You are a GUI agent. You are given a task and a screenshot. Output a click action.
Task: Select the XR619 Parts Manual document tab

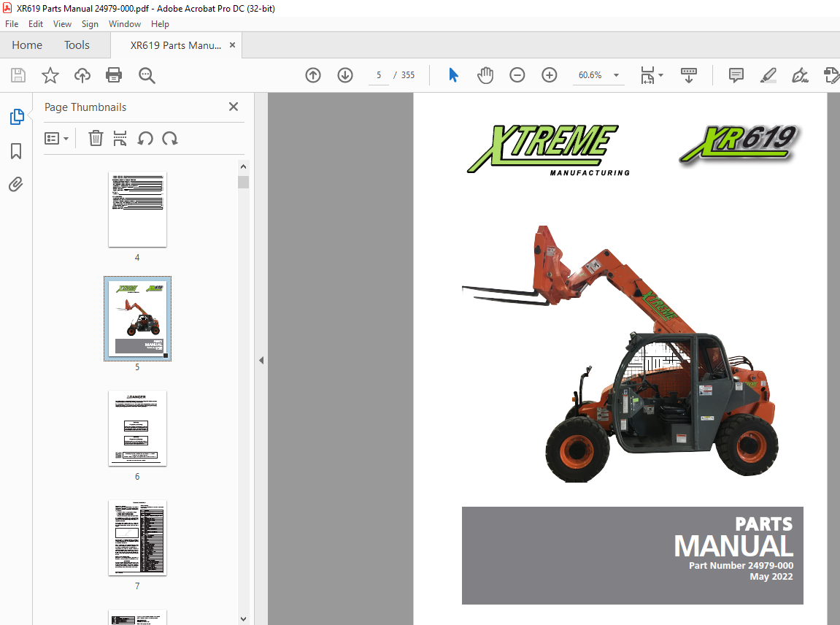point(176,45)
